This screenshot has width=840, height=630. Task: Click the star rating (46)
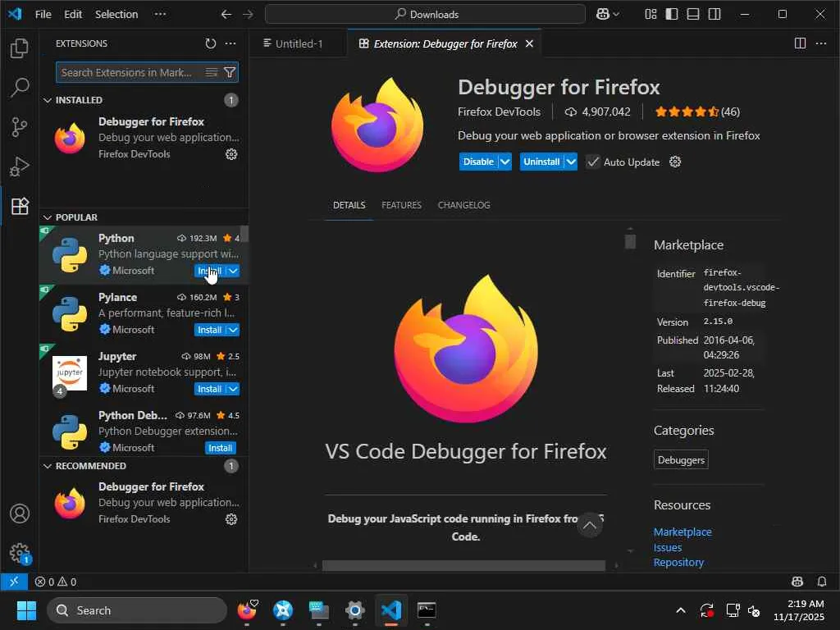(x=697, y=112)
